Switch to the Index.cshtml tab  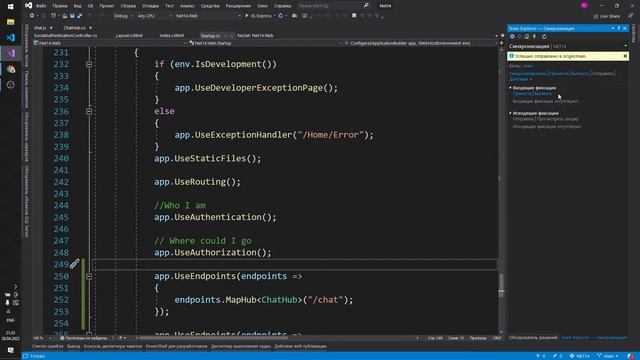point(172,36)
